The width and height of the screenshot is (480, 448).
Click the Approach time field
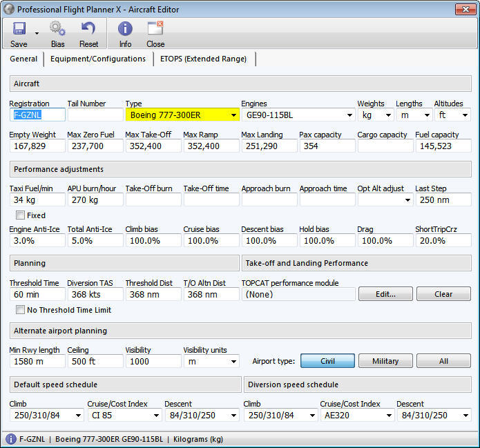tap(327, 199)
